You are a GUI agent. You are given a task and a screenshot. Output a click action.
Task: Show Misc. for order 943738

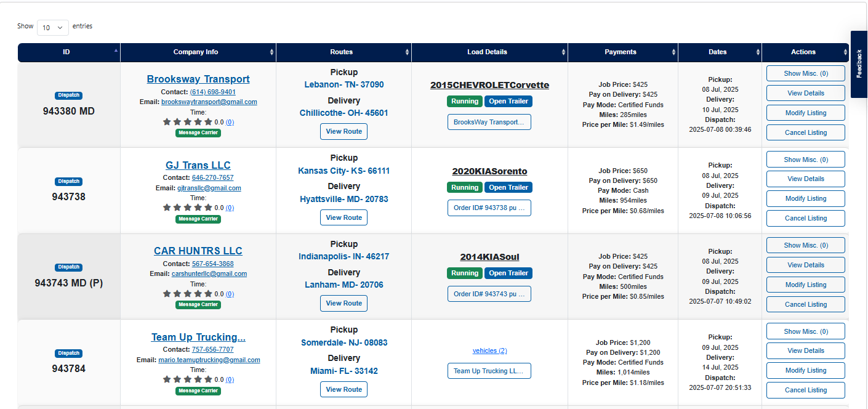(x=806, y=160)
